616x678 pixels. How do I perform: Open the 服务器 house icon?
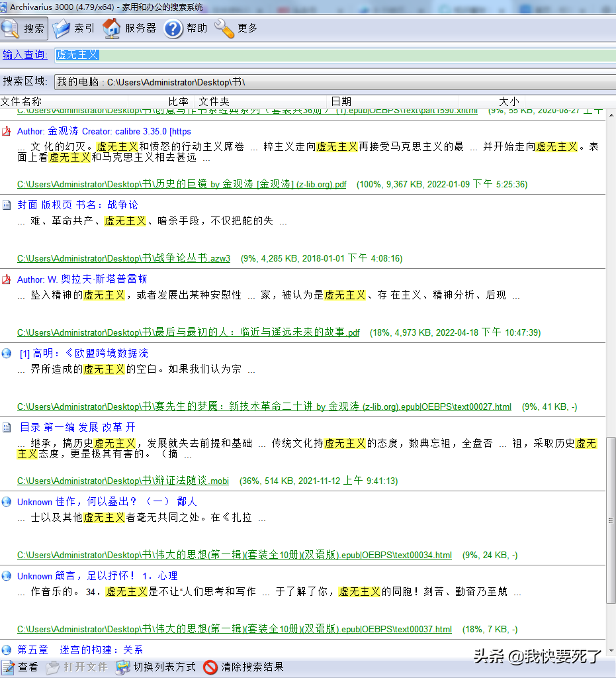click(112, 28)
